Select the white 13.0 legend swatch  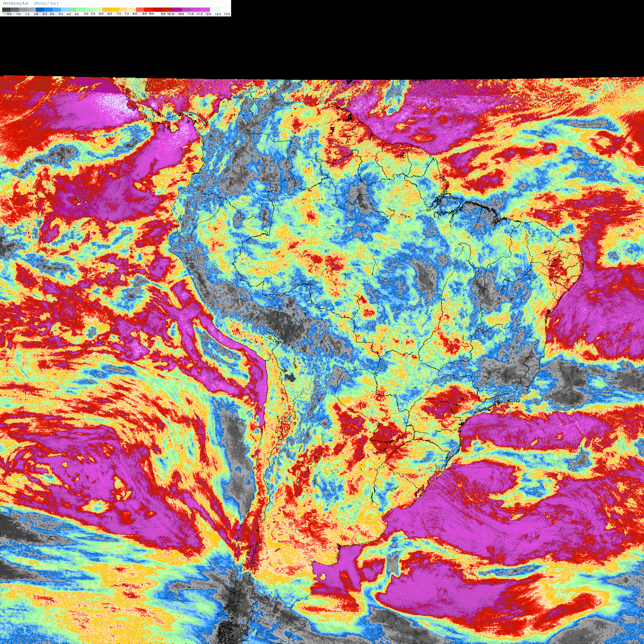225,10
